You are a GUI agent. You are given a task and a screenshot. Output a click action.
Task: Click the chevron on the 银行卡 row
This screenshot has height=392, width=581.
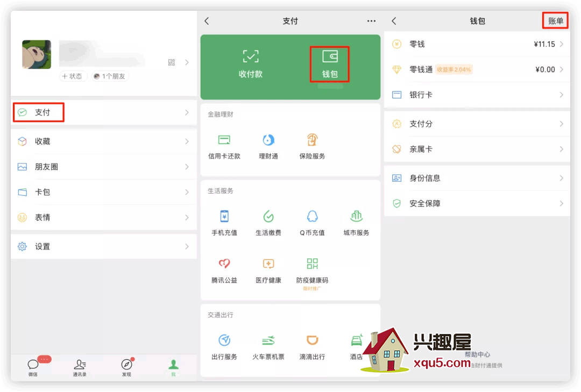(x=561, y=95)
